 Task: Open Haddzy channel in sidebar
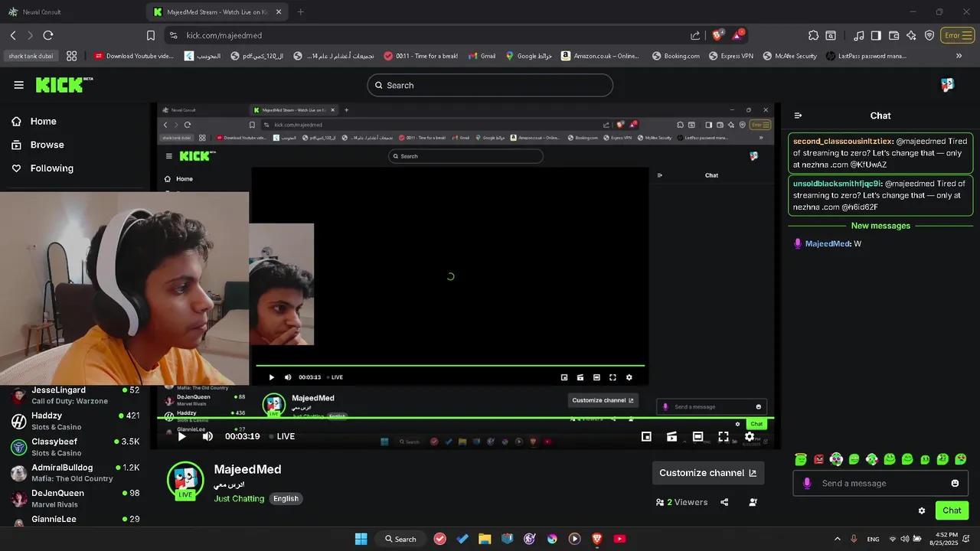point(75,421)
